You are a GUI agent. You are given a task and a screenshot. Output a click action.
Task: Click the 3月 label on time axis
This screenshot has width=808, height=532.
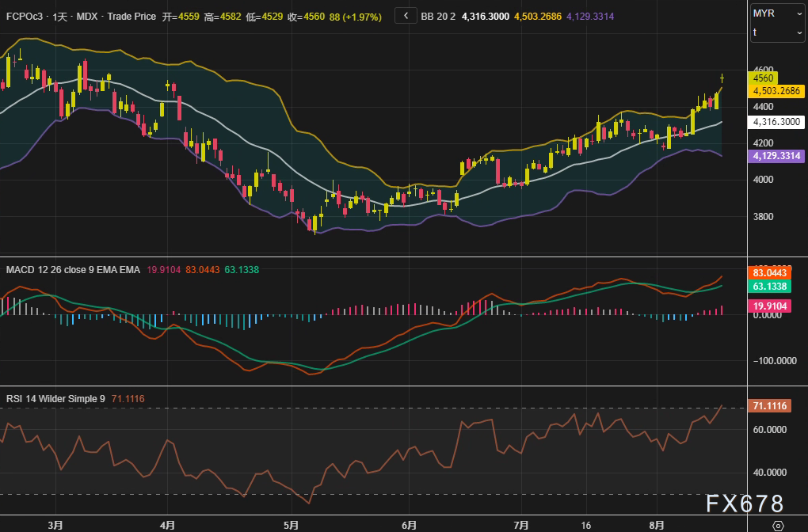(55, 524)
